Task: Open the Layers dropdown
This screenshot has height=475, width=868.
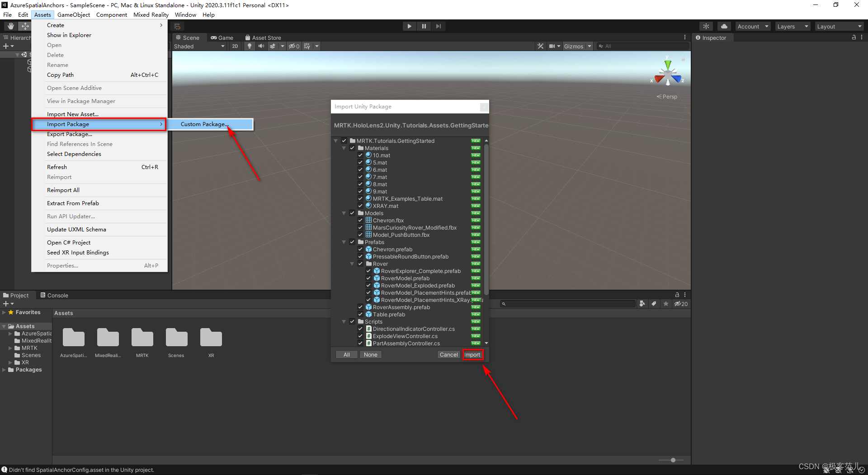Action: (x=792, y=26)
